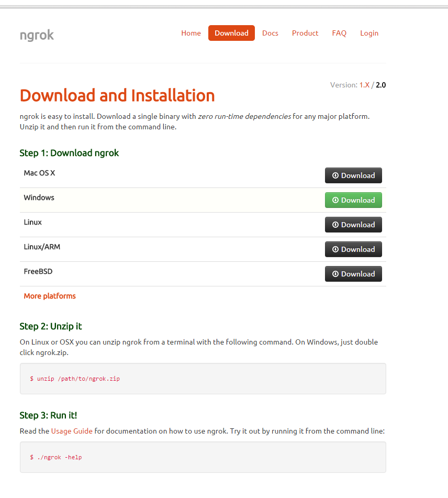Image resolution: width=448 pixels, height=498 pixels.
Task: Click the Step 3: Run it! heading
Action: click(48, 415)
